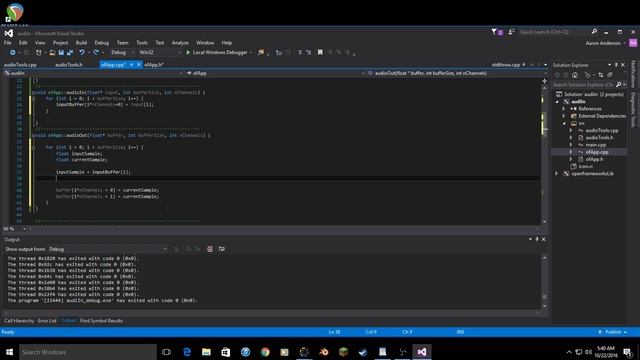
Task: Toggle auto-hide pin on Solution Explorer
Action: (x=616, y=65)
